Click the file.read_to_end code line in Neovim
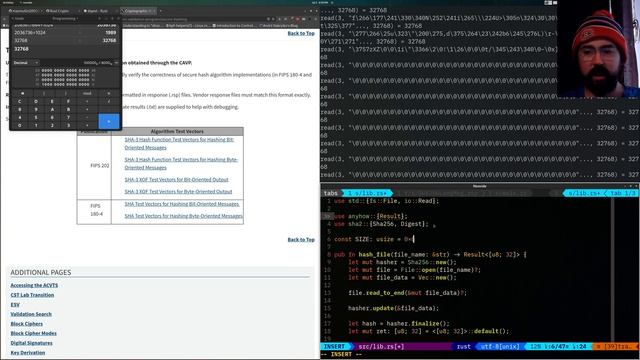 click(407, 293)
